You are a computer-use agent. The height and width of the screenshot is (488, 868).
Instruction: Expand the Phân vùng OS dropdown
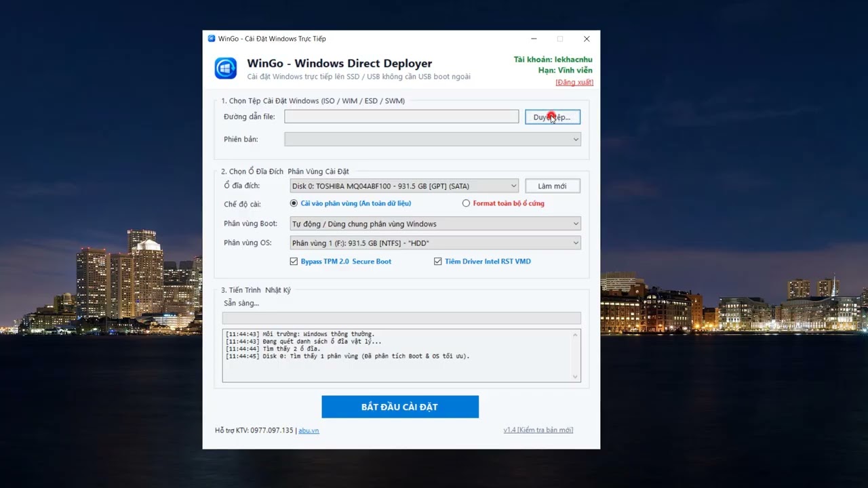[435, 243]
